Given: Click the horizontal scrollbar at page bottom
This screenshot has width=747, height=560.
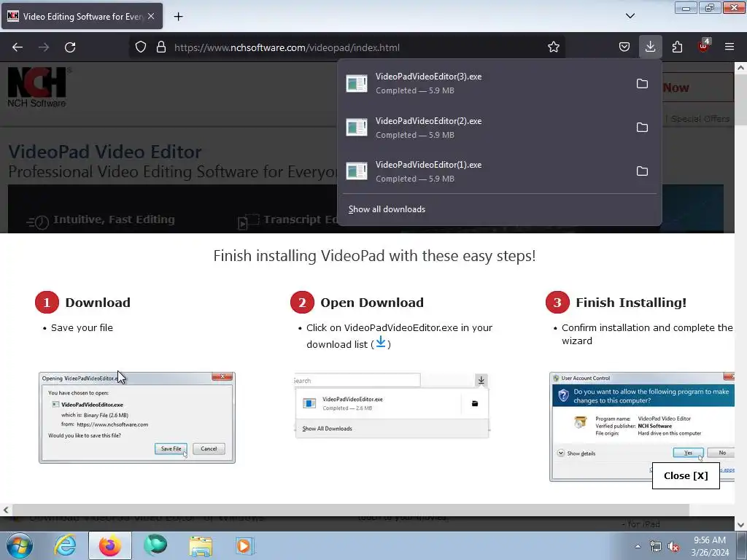Looking at the screenshot, I should click(x=351, y=510).
